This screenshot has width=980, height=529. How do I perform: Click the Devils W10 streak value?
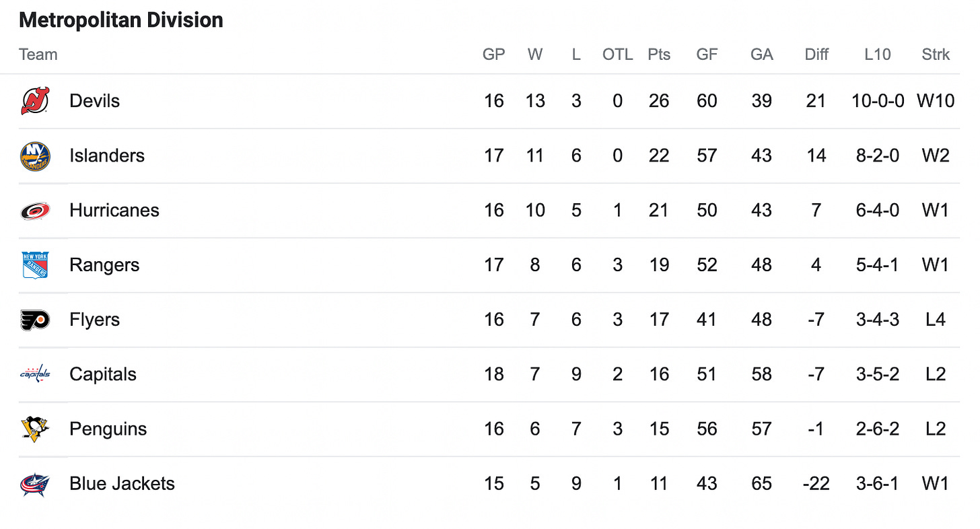(936, 101)
